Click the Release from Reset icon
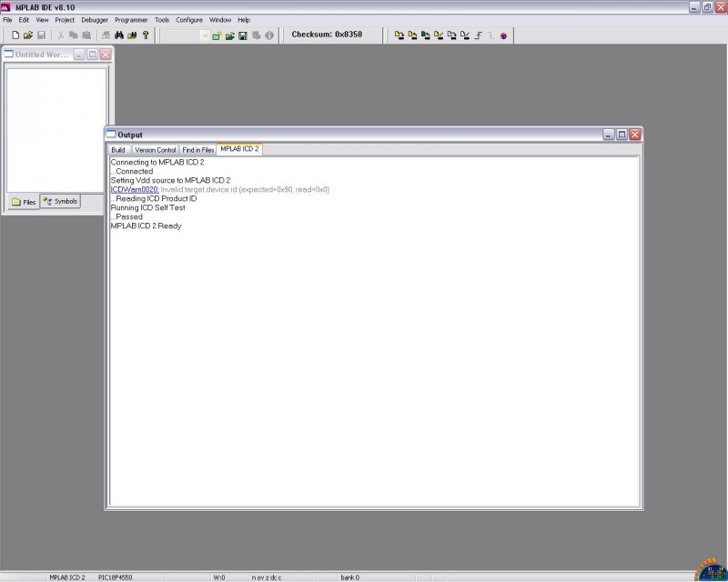The height and width of the screenshot is (582, 728). pyautogui.click(x=479, y=35)
